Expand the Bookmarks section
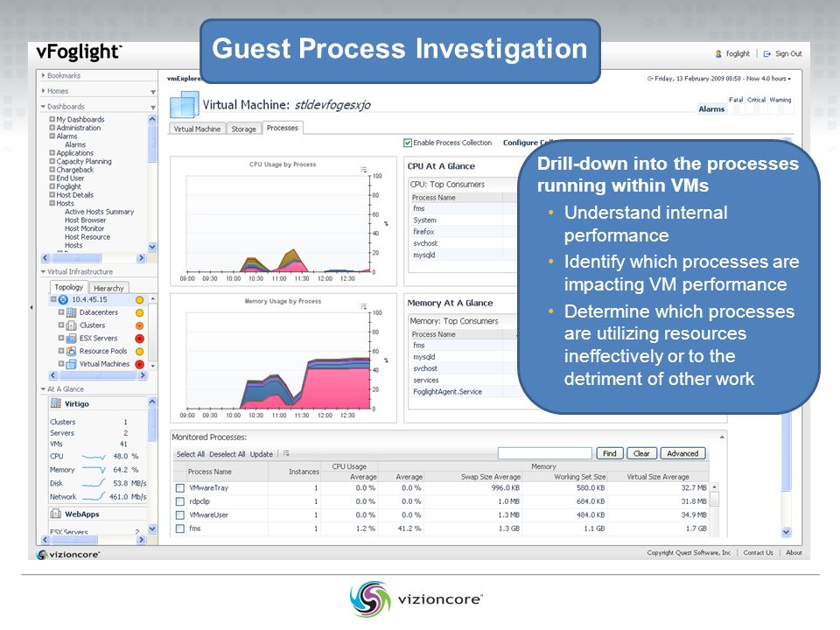Viewport: 840px width, 630px height. [44, 75]
